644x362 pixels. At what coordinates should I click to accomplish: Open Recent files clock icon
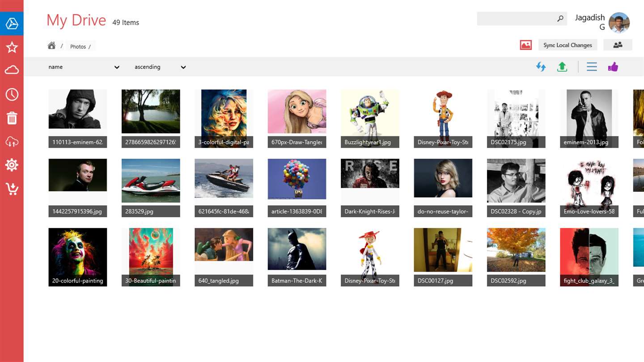click(12, 94)
